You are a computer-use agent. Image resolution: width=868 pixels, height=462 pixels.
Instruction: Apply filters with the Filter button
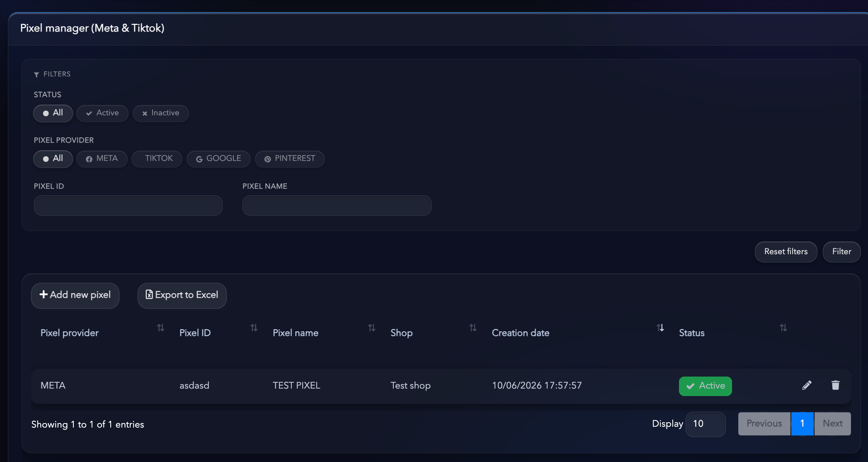(841, 252)
